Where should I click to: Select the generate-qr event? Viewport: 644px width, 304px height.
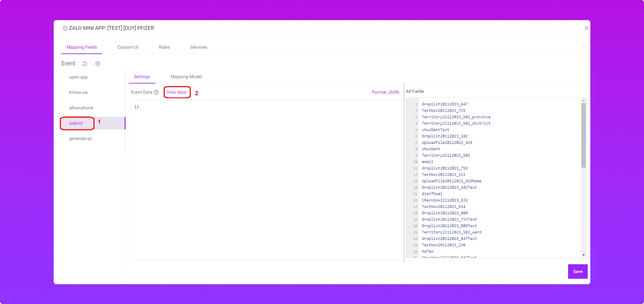coord(80,139)
